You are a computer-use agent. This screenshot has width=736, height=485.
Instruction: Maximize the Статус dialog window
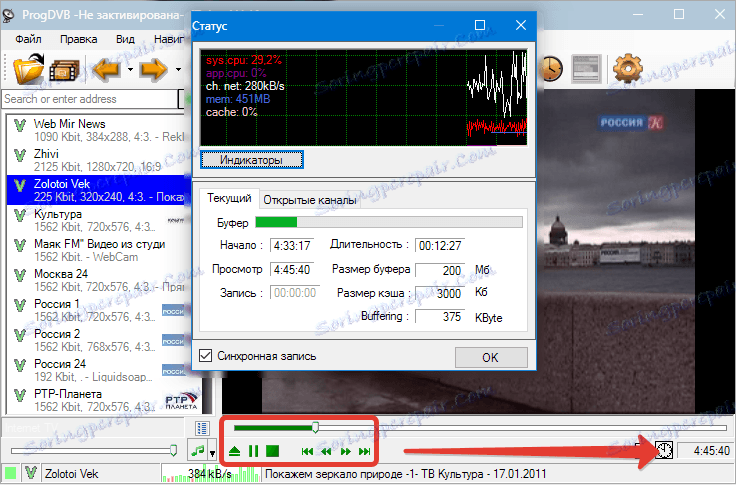tap(480, 25)
